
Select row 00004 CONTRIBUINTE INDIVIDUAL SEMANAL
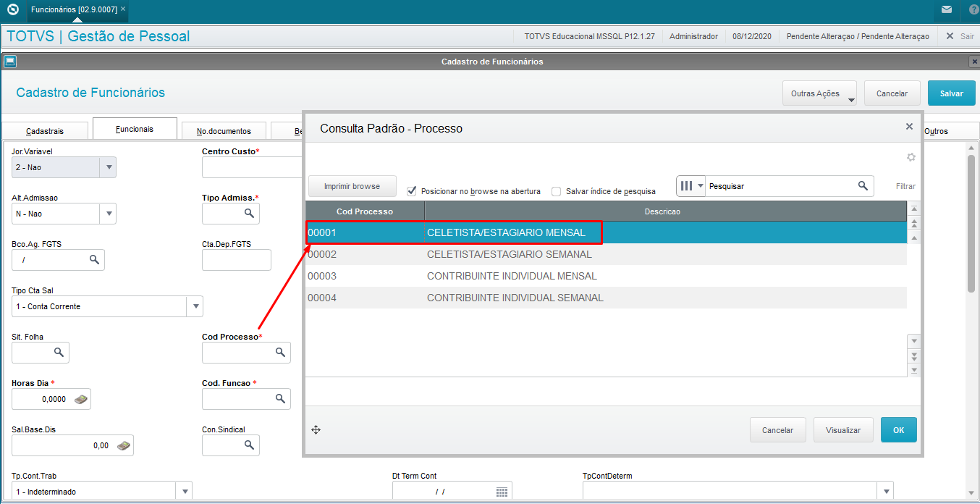[x=606, y=298]
